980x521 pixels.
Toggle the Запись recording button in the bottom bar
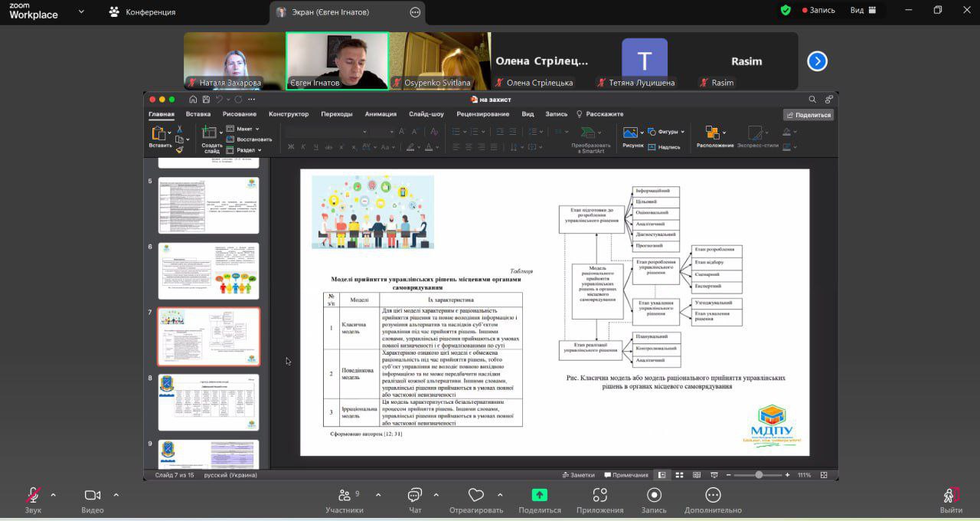[x=654, y=496]
